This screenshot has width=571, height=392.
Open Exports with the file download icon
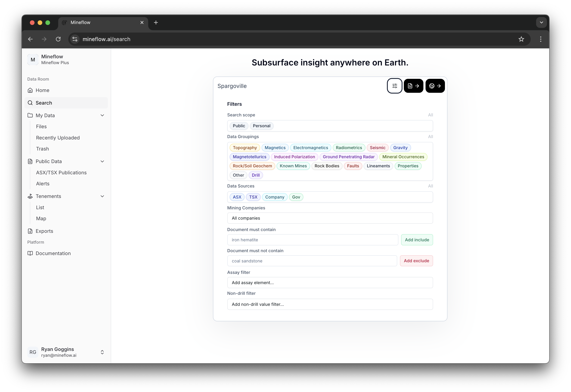click(x=30, y=231)
